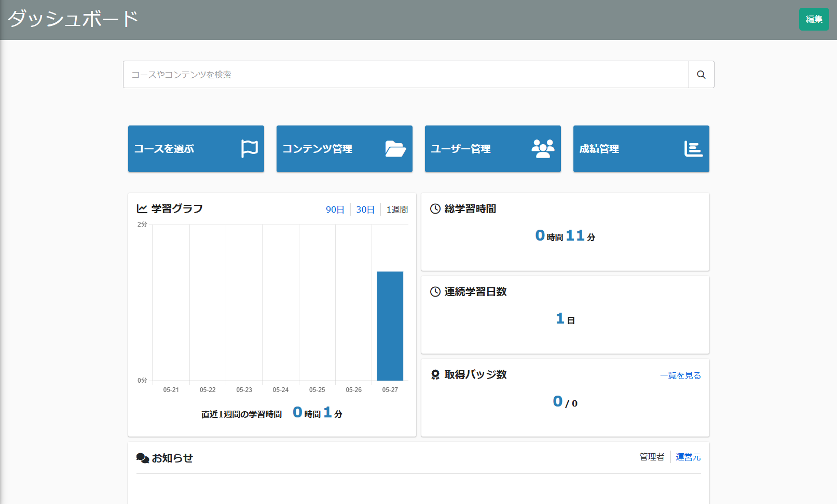Click the speech bubble icon beside お知らせ
The height and width of the screenshot is (504, 837).
point(142,457)
